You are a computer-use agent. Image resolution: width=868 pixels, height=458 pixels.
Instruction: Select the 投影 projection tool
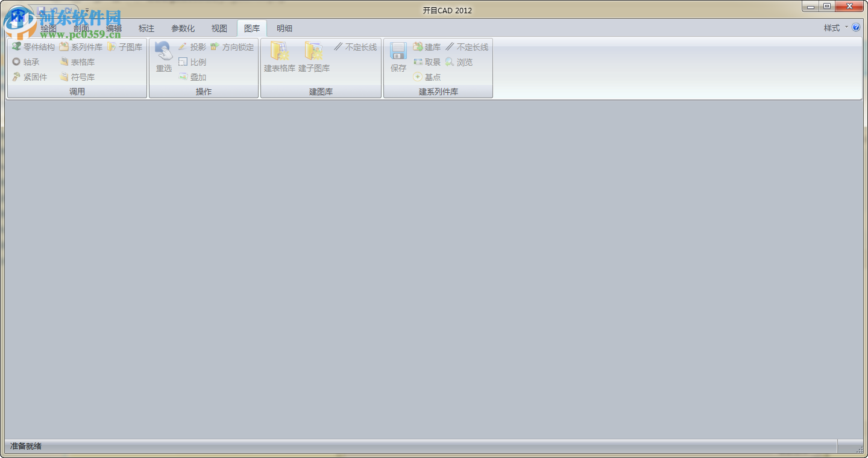[192, 47]
